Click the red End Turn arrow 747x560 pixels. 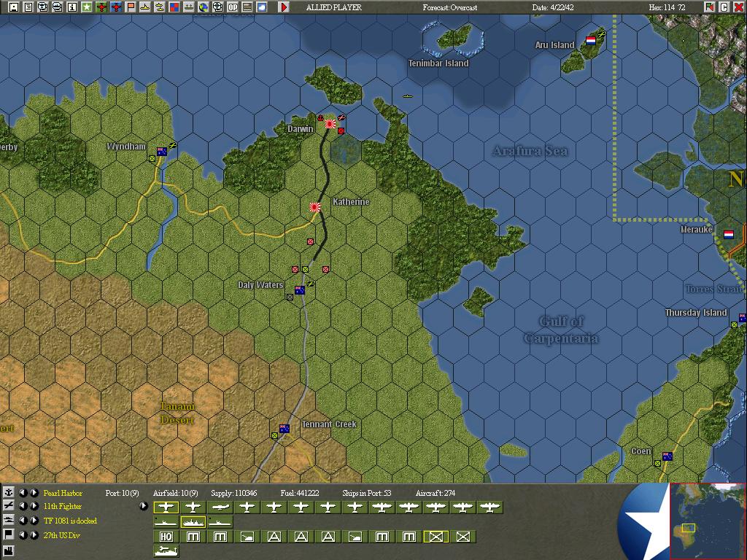[284, 7]
